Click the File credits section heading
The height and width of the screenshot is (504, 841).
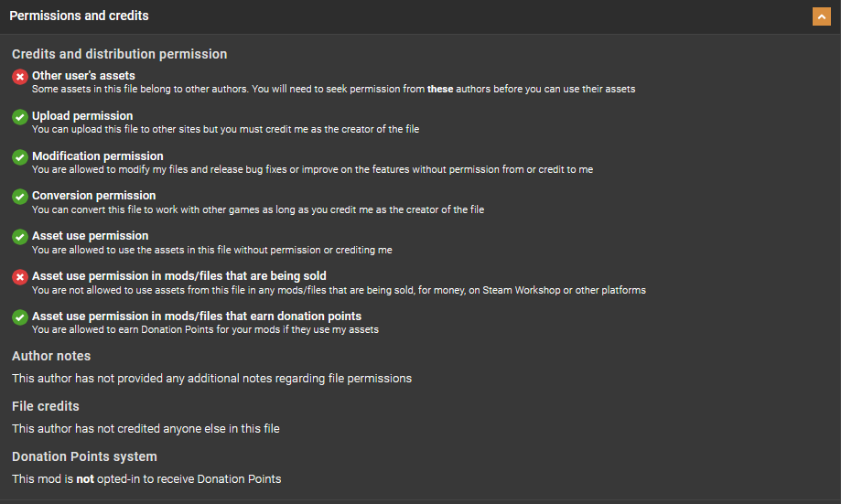tap(46, 406)
